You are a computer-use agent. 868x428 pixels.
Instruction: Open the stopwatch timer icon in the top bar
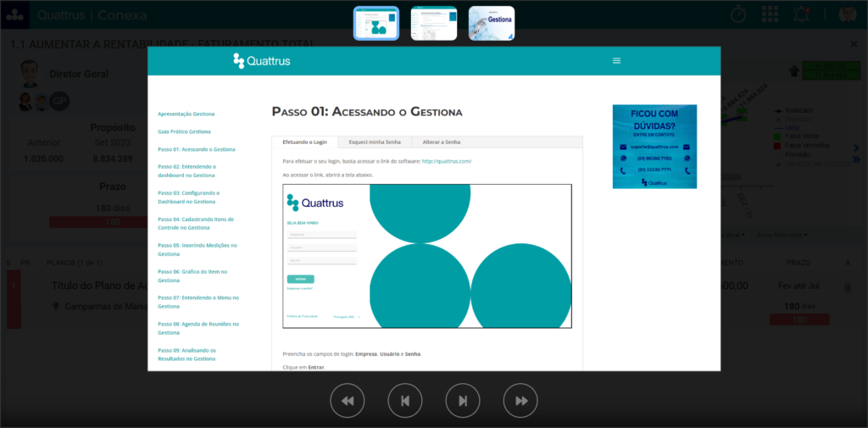[738, 14]
